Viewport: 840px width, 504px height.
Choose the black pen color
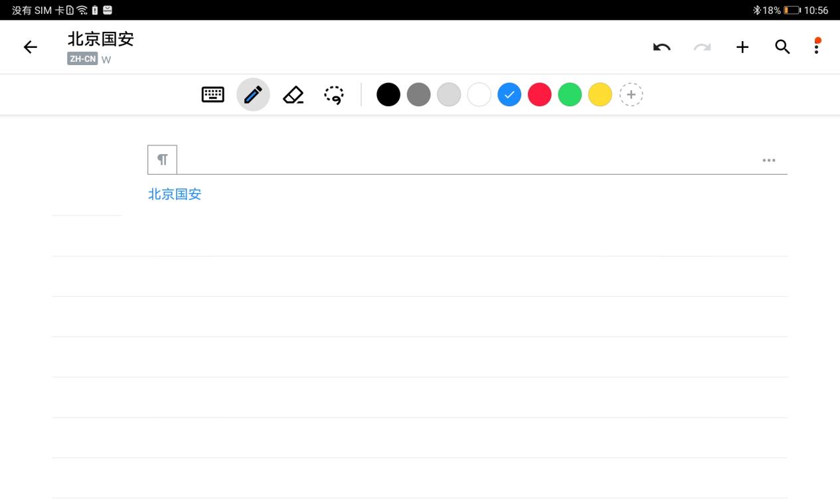click(x=388, y=95)
